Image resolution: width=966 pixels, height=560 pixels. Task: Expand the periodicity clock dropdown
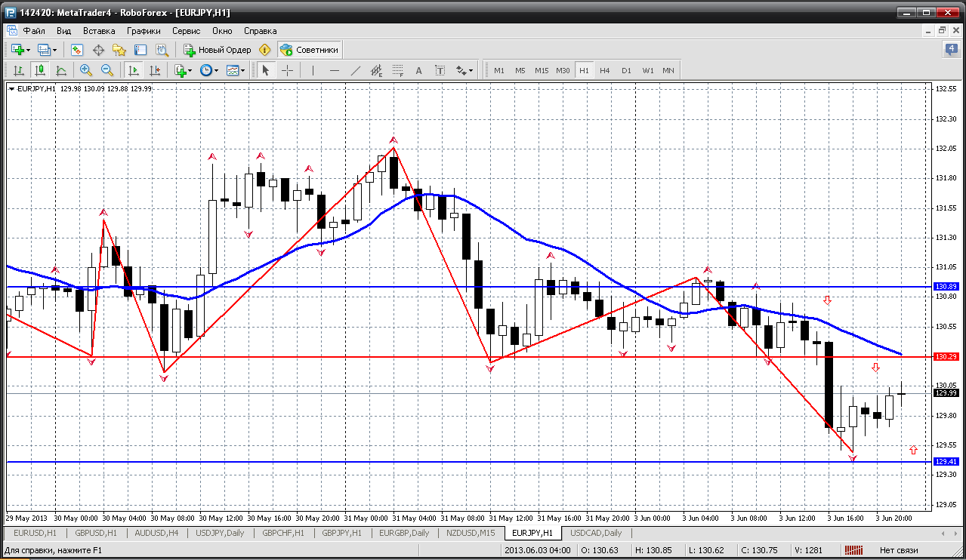216,70
